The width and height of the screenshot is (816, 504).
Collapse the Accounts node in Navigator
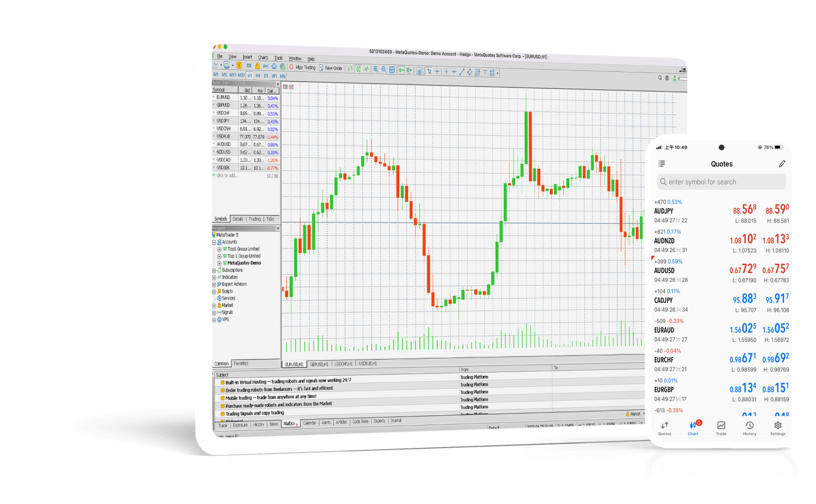point(214,242)
